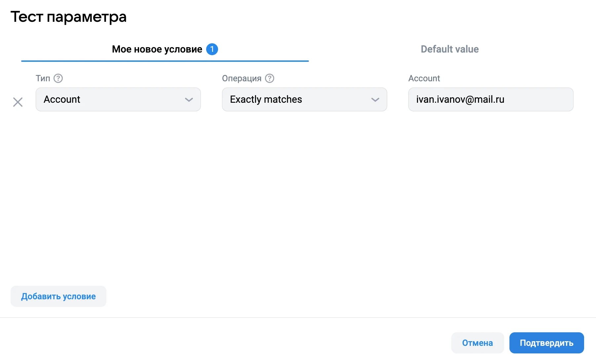Click the help icon next to Тип
Viewport: 596px width, 364px height.
pos(58,78)
